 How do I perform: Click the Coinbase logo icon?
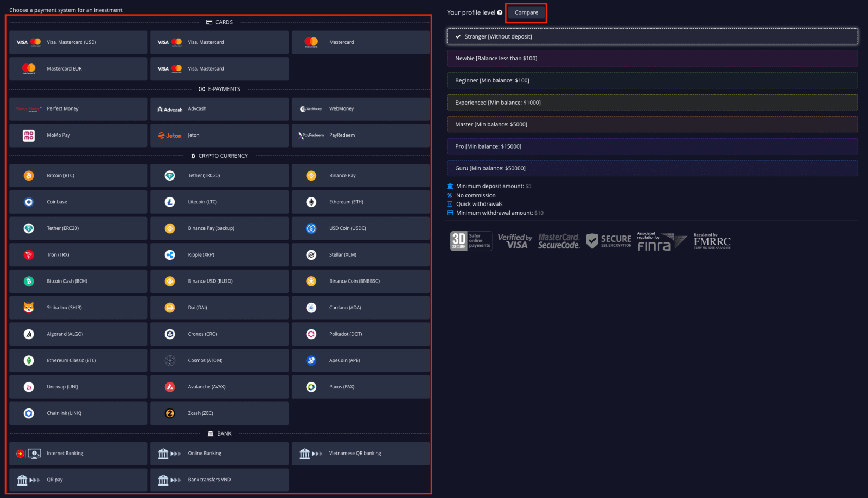coord(29,202)
